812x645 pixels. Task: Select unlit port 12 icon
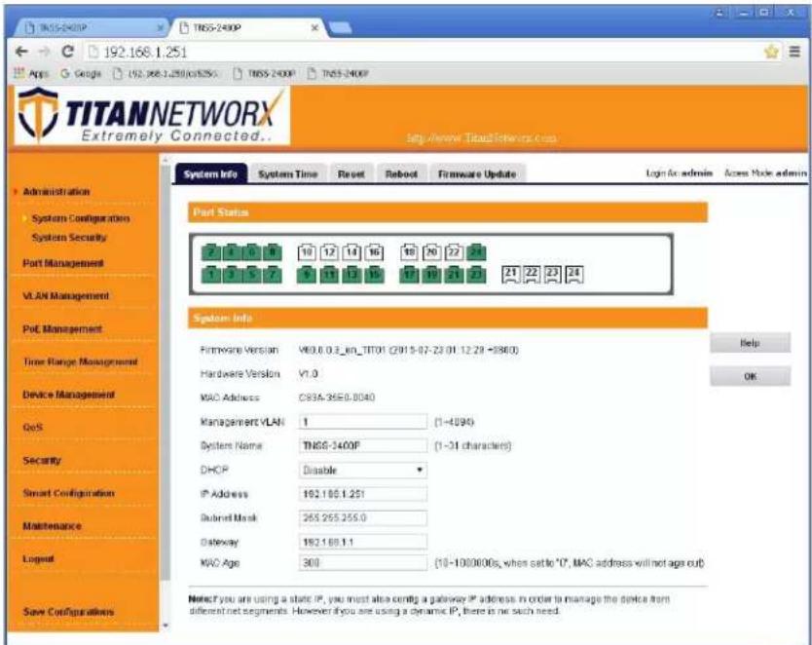click(x=329, y=252)
